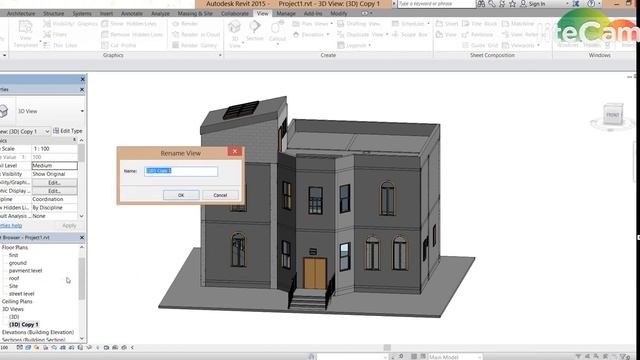Image resolution: width=640 pixels, height=360 pixels.
Task: Click the Render tool
Action: 185,24
